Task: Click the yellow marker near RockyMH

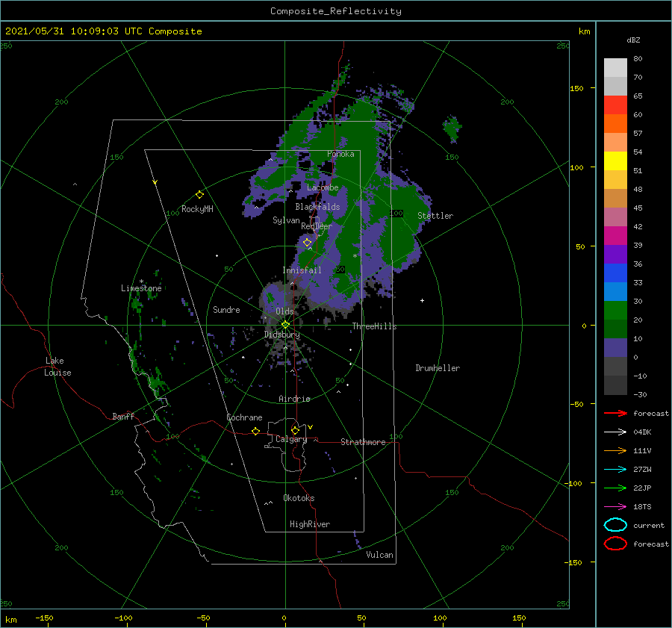Action: pyautogui.click(x=199, y=195)
